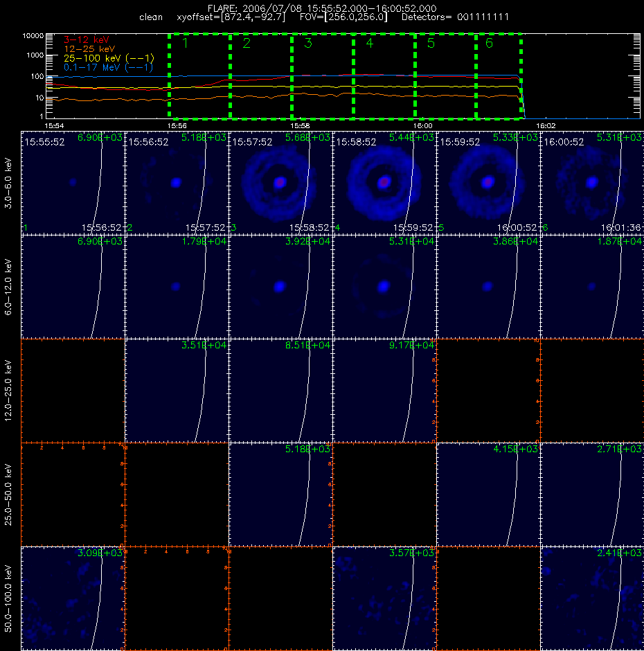Open the 12-25 keV image peaking 3.51E+04

click(x=177, y=391)
